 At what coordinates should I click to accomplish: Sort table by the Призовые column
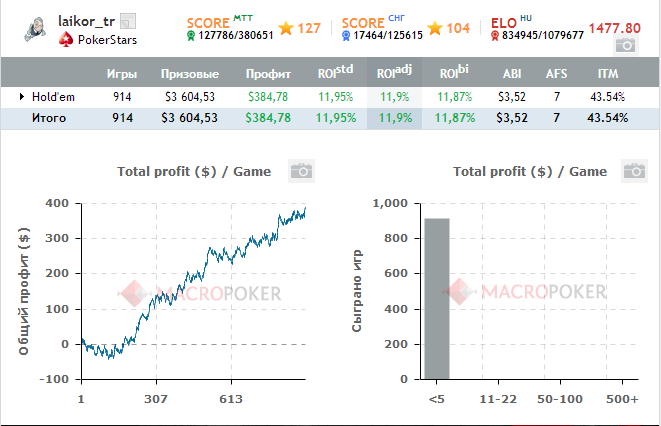[189, 74]
